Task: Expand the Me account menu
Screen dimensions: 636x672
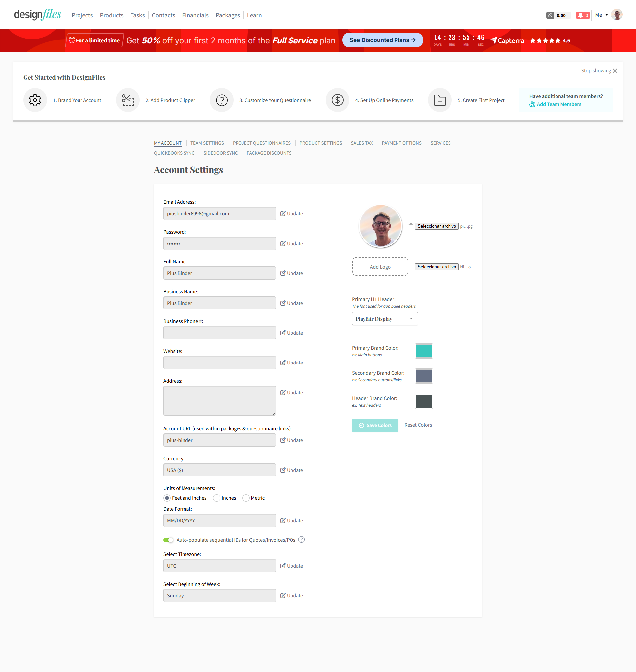Action: 601,15
